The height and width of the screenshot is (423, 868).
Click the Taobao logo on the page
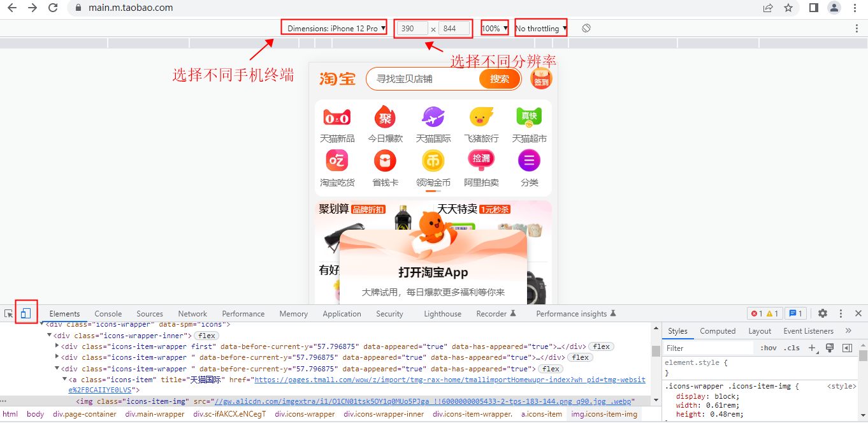pos(338,79)
